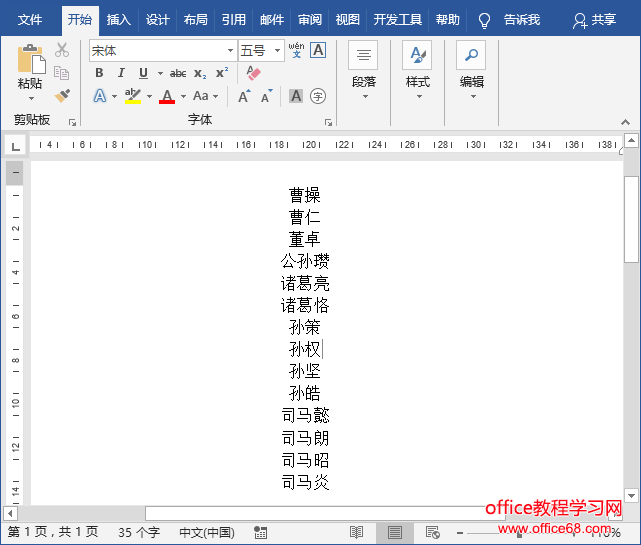This screenshot has height=545, width=641.
Task: Click the Phonetic Guide wén icon
Action: click(x=296, y=50)
